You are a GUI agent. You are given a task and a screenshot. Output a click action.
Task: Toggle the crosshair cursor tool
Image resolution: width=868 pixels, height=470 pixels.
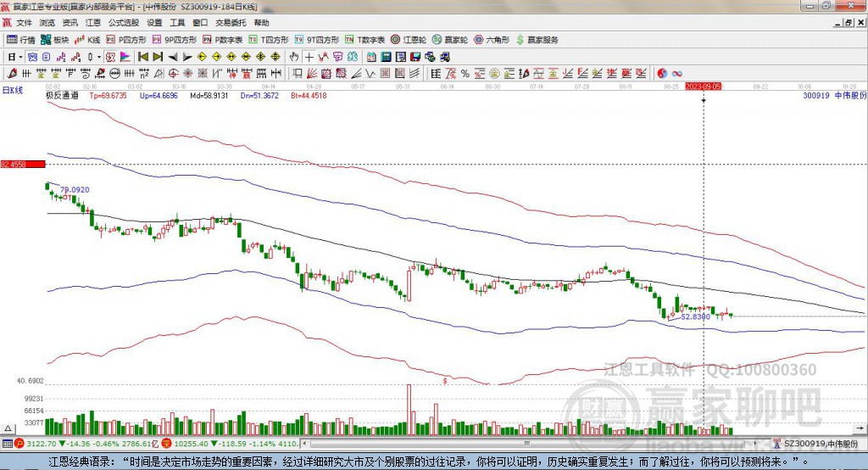click(x=309, y=57)
